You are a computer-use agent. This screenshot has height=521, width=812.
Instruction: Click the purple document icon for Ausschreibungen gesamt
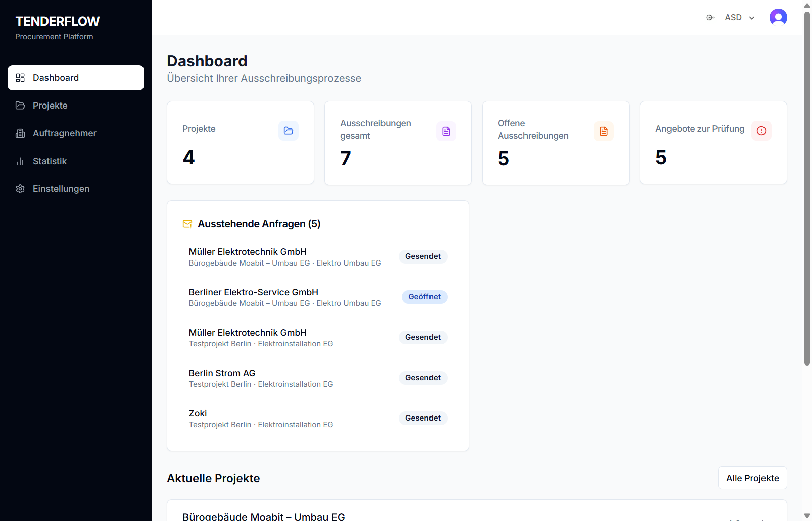click(x=446, y=131)
